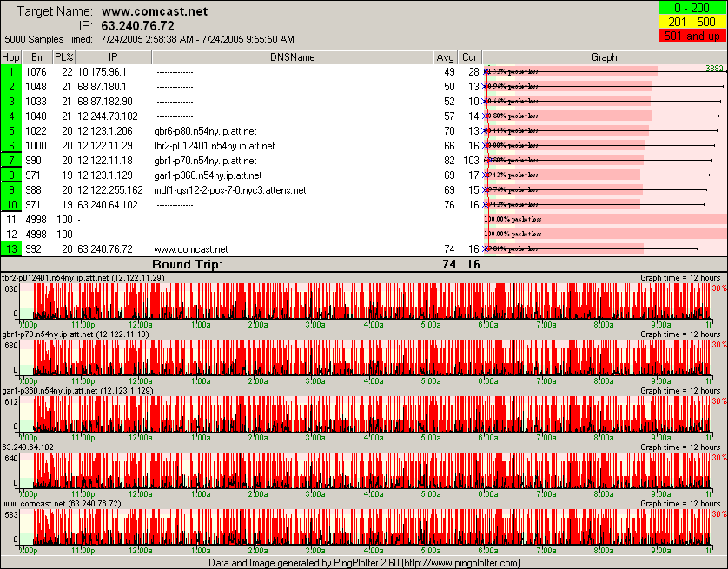
Task: Click the Round Trip label
Action: [x=187, y=265]
